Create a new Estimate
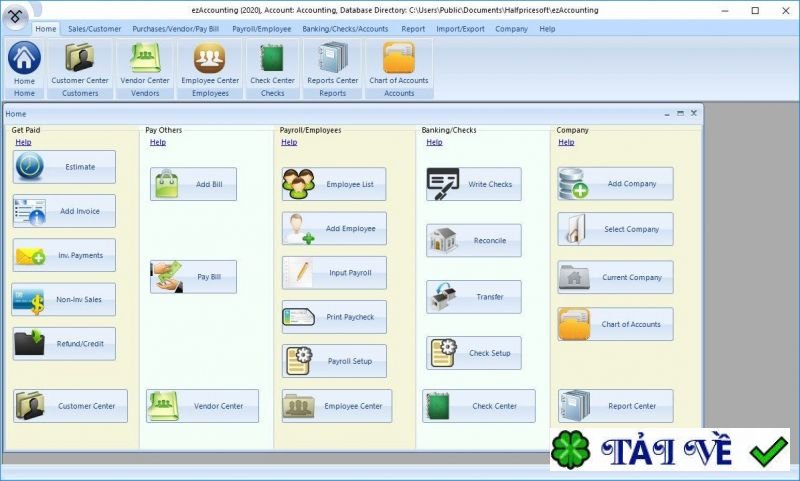 [64, 167]
